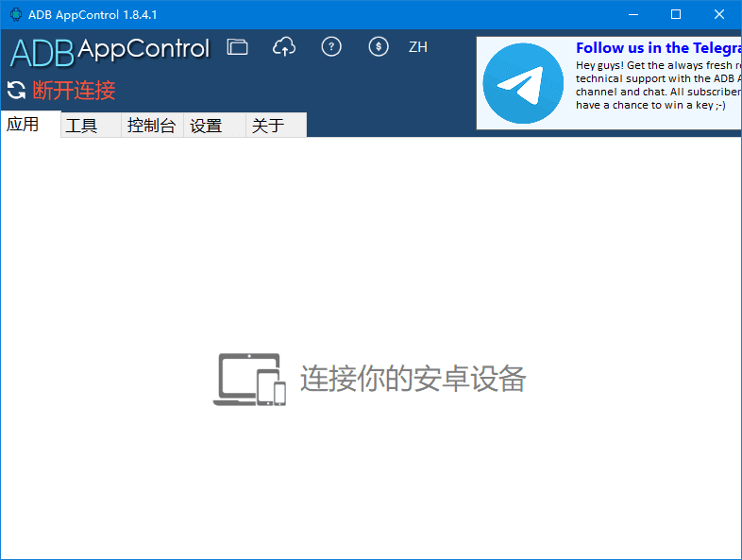Image resolution: width=742 pixels, height=560 pixels.
Task: Click the laptop and phone devices icon
Action: tap(249, 380)
